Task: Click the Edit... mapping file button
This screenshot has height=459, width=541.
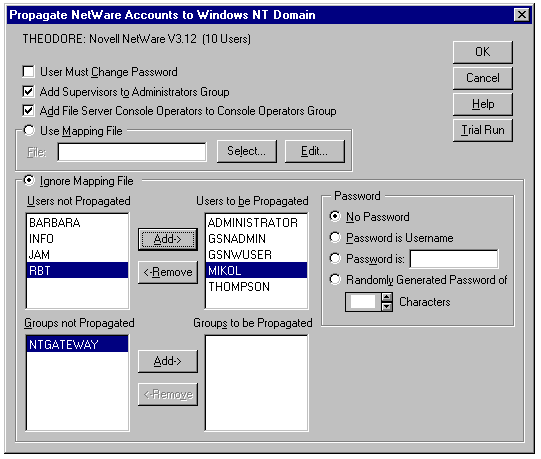Action: (314, 151)
